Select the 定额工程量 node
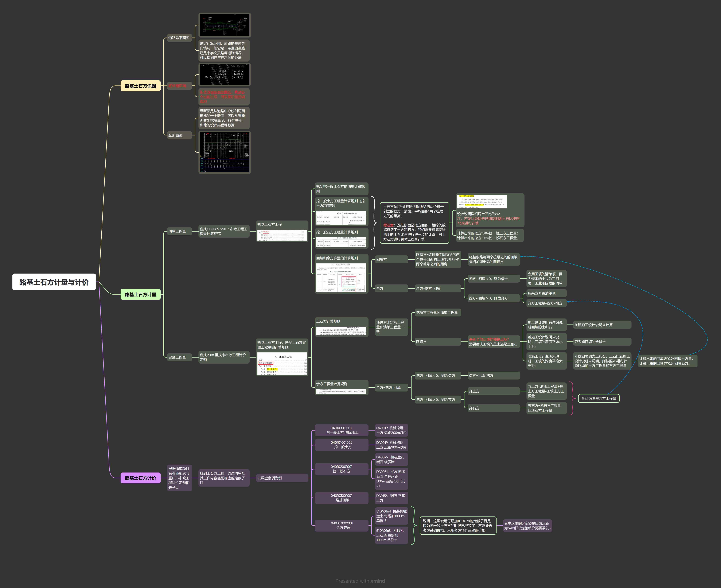 (x=179, y=357)
